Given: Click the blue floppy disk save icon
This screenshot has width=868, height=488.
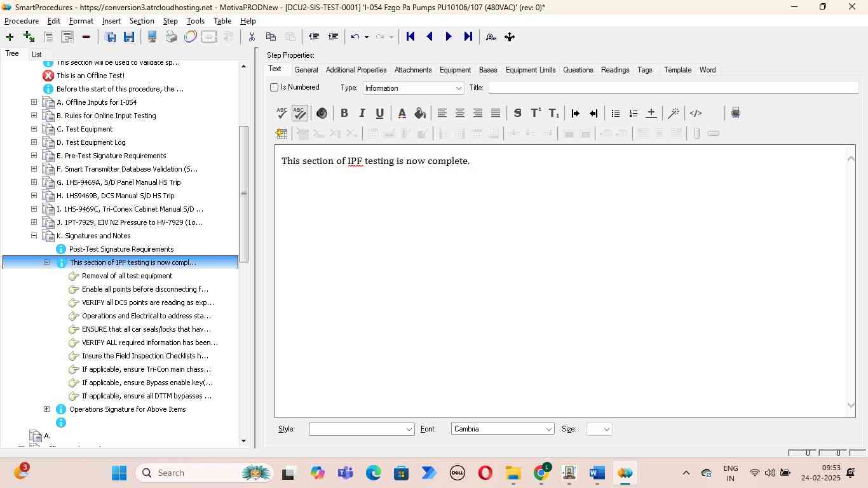Looking at the screenshot, I should [x=129, y=37].
